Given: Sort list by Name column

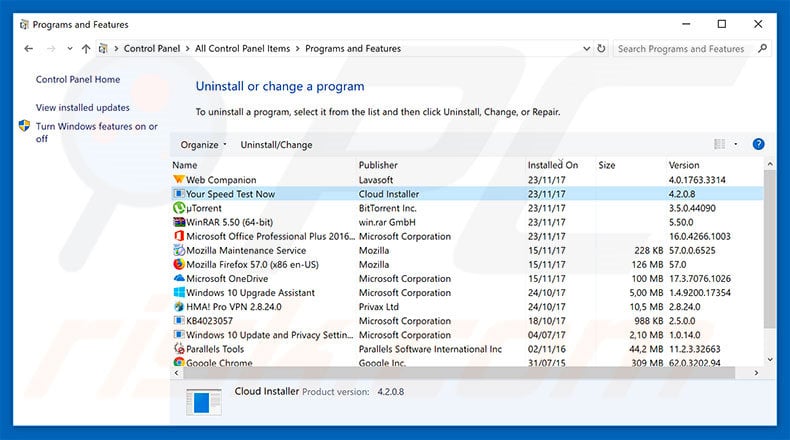Looking at the screenshot, I should coord(184,165).
